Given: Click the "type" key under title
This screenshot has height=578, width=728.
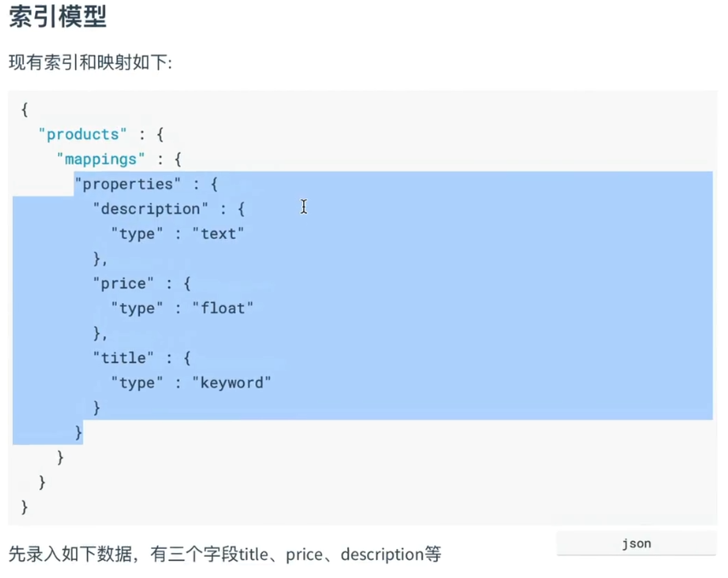Looking at the screenshot, I should (137, 382).
